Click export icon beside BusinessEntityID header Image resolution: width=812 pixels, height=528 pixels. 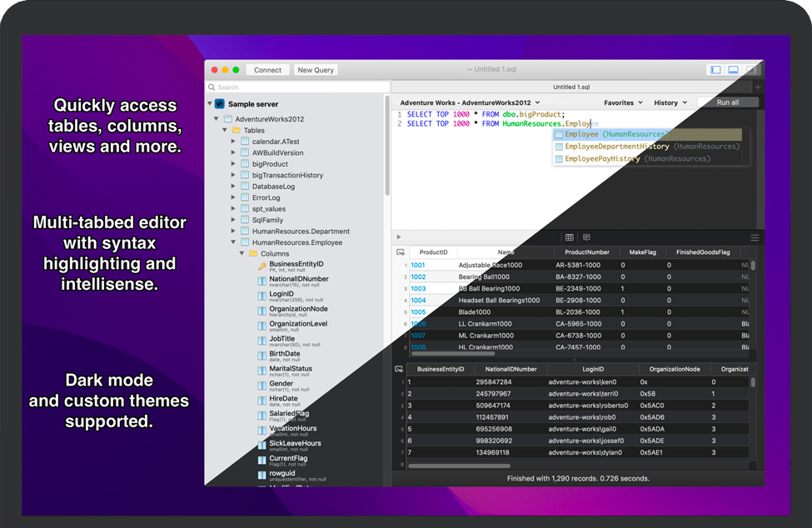click(399, 369)
